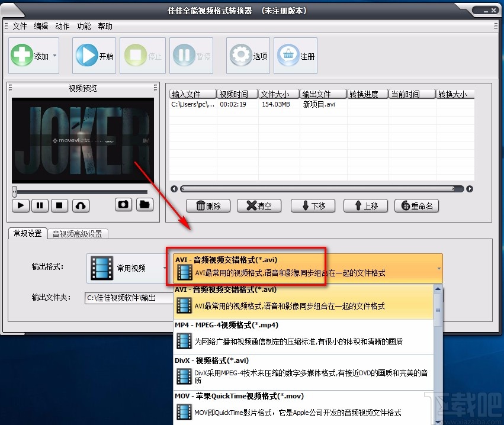Select the C:\Users\pc file row
The image size is (504, 425).
coord(322,104)
